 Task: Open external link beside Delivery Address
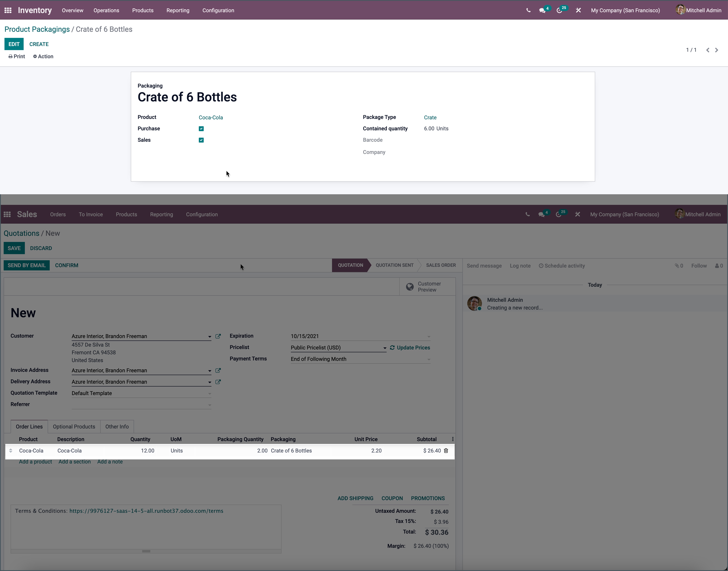(x=218, y=382)
